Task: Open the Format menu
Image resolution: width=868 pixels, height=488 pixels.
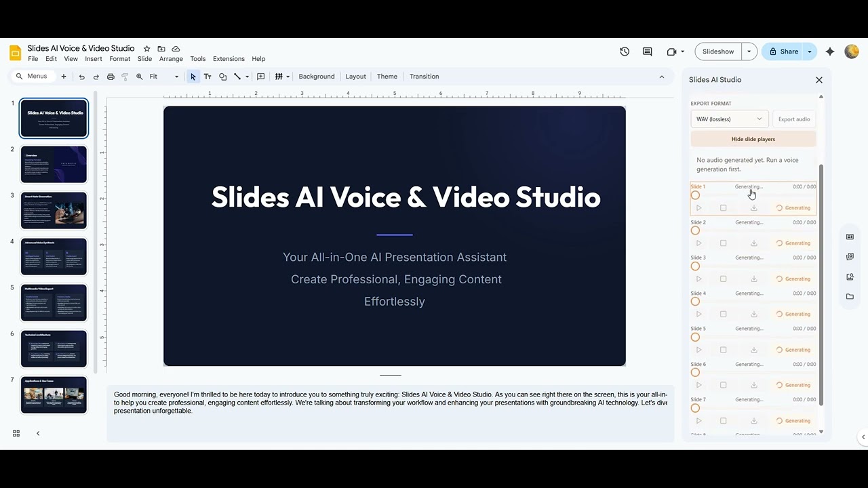Action: pos(119,59)
